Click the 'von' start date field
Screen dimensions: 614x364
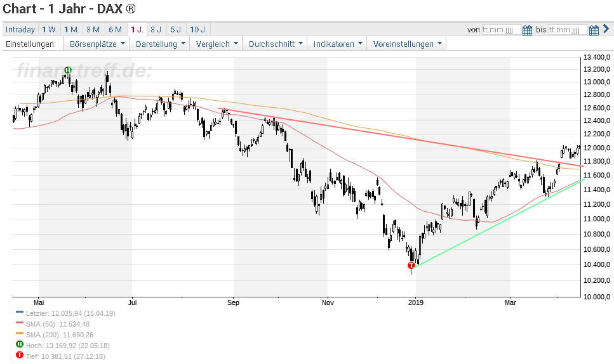coord(501,30)
